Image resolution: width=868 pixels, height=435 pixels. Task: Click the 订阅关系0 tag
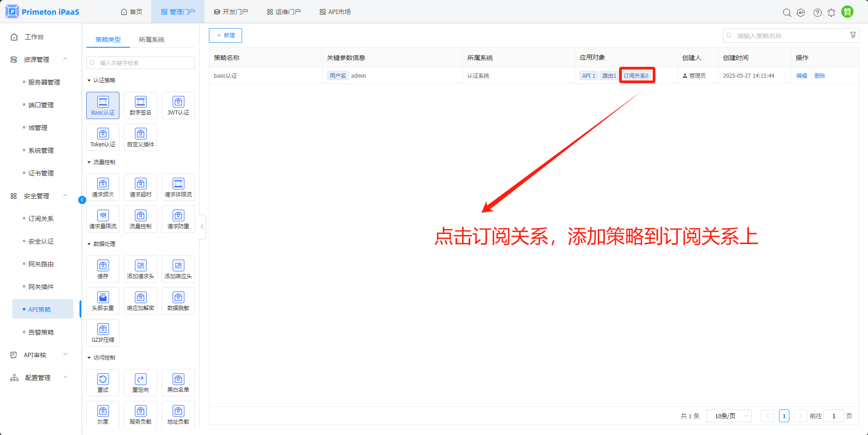tap(636, 76)
